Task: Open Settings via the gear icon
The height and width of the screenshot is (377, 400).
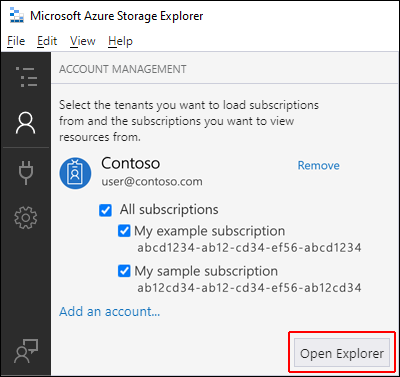Action: 26,218
